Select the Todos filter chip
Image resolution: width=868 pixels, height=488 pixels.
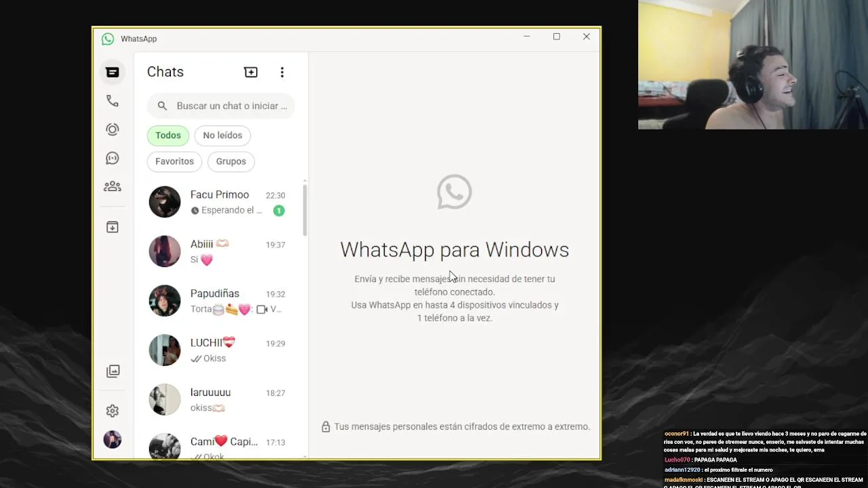168,136
